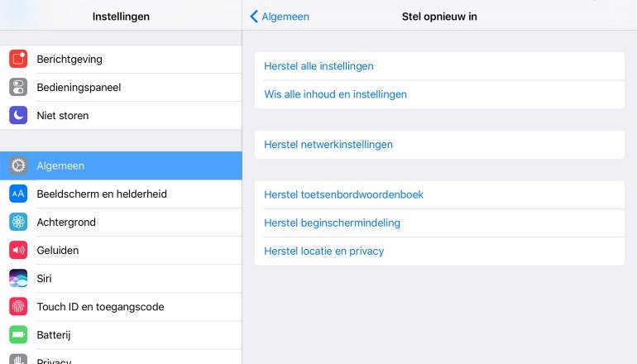Tap the purple Niet storen moon icon

pyautogui.click(x=18, y=116)
